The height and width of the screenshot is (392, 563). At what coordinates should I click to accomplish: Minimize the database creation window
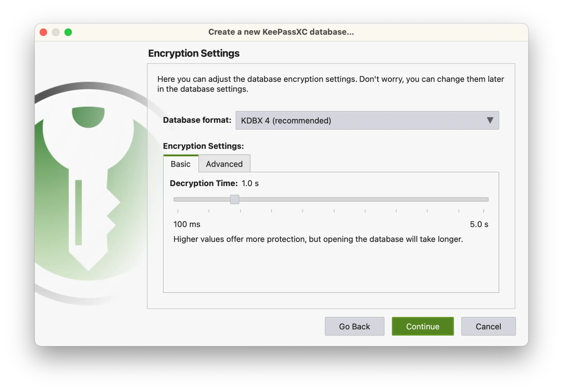coord(56,32)
